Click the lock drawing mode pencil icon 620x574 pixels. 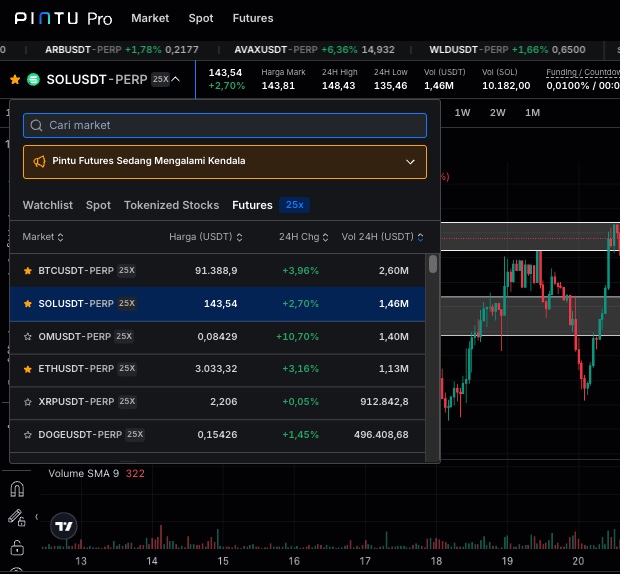(x=16, y=518)
